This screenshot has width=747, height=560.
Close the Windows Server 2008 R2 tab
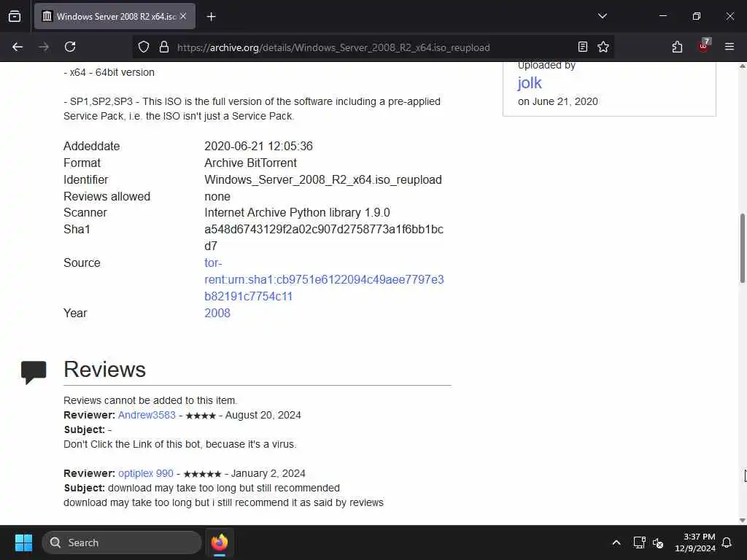pyautogui.click(x=183, y=16)
